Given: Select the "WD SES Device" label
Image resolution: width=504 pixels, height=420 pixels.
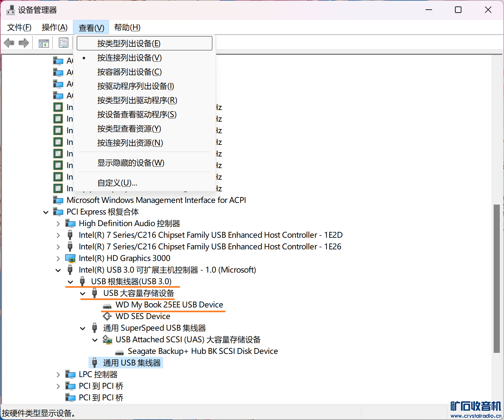Looking at the screenshot, I should [143, 316].
